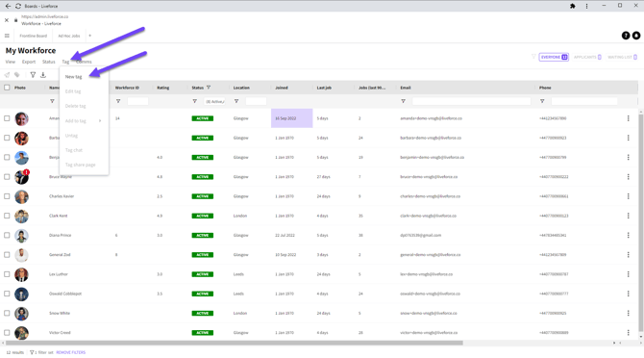Click the Status column header filter icon
Viewport: 644px width, 358px height.
(x=209, y=88)
